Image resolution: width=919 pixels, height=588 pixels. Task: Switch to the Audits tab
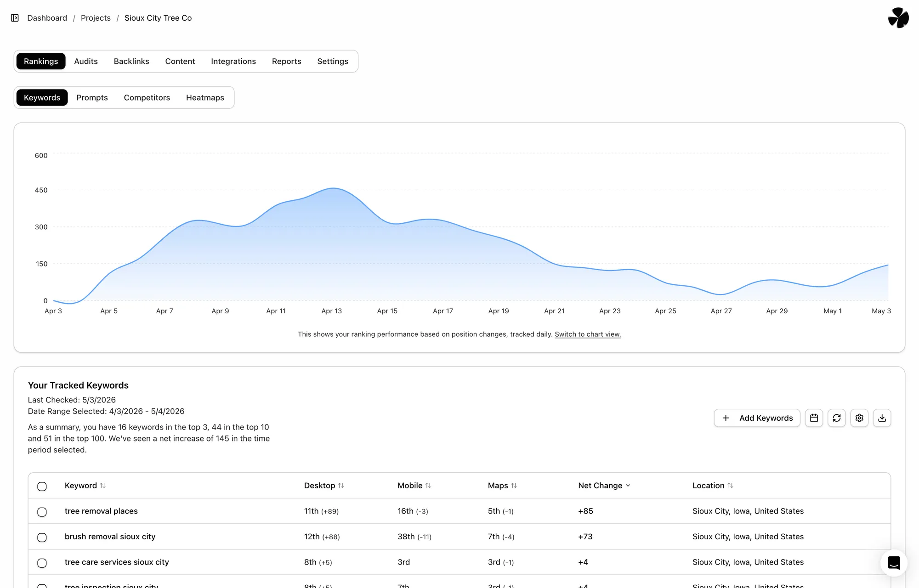coord(86,61)
